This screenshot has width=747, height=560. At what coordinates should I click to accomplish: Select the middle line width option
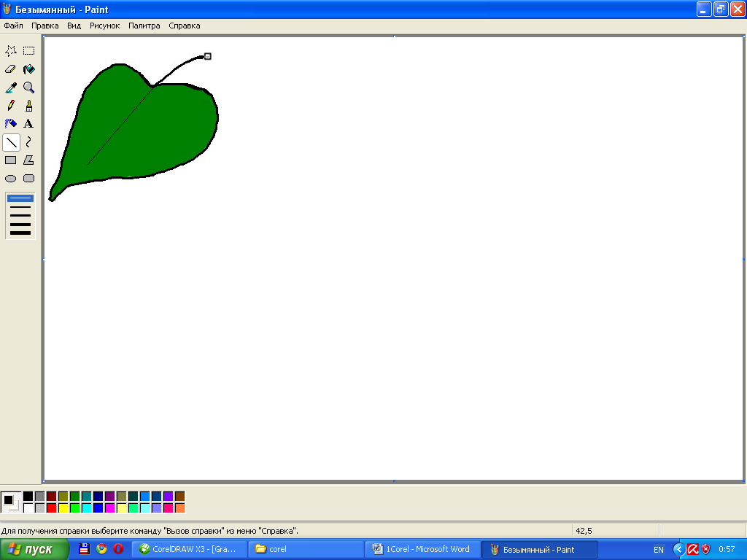(x=20, y=215)
